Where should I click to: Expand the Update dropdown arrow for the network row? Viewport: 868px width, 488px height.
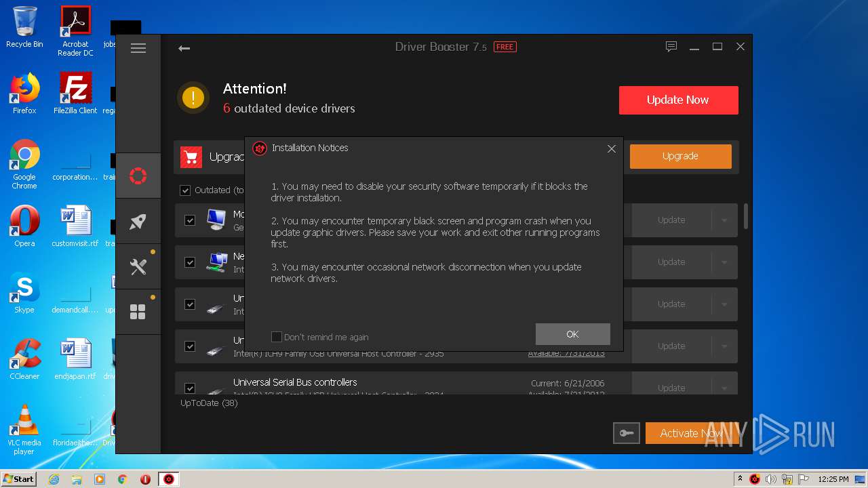[x=724, y=262]
